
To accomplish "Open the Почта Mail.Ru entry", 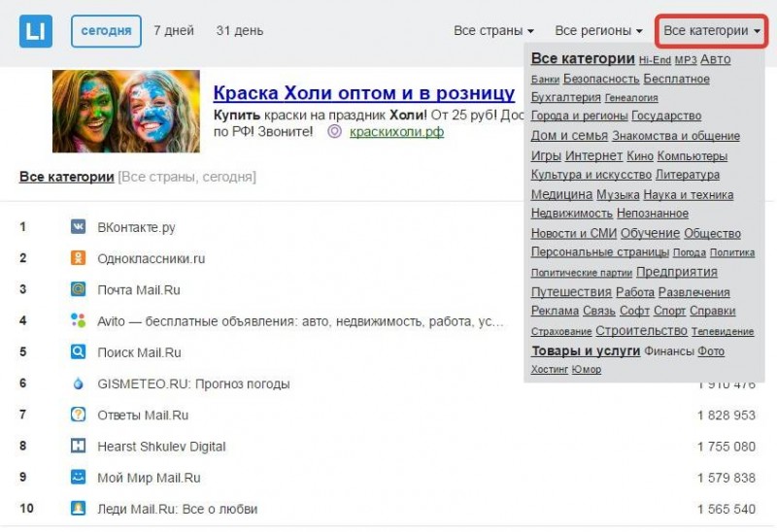I will (139, 289).
